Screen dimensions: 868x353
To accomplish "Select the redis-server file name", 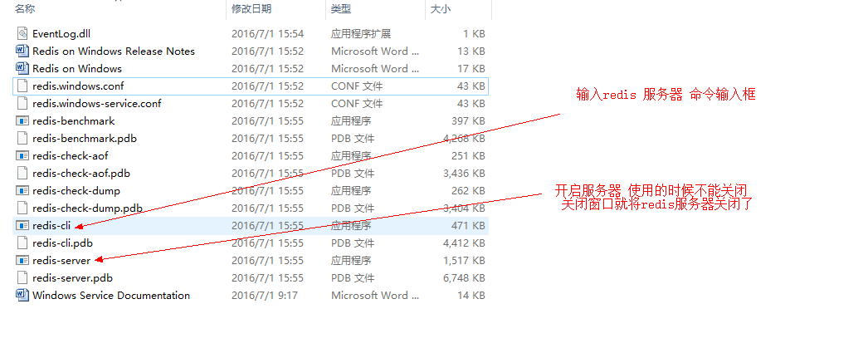I will [61, 261].
